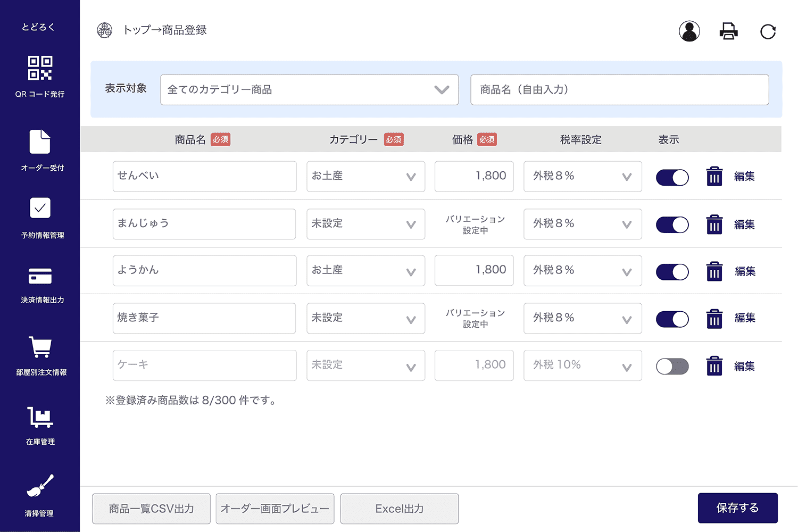The height and width of the screenshot is (532, 798).
Task: Open 清掃管理 from the sidebar
Action: [x=39, y=494]
